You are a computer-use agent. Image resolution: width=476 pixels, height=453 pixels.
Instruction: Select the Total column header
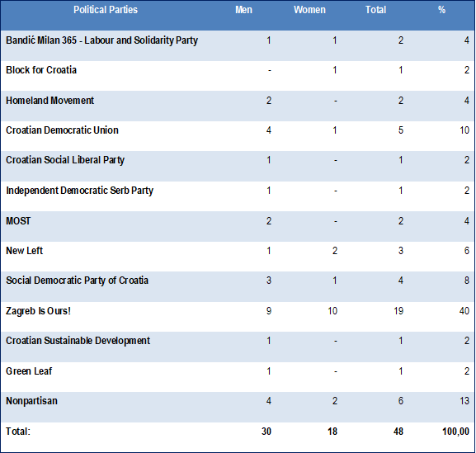pos(375,10)
